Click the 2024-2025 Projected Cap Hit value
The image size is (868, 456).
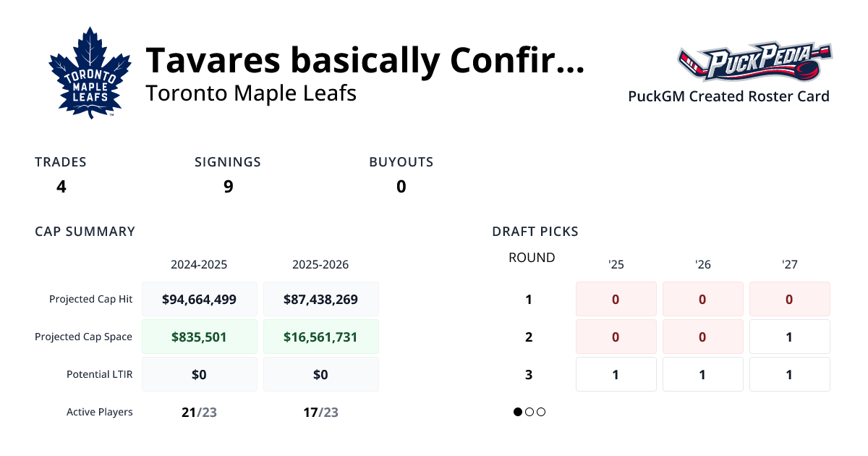tap(200, 299)
